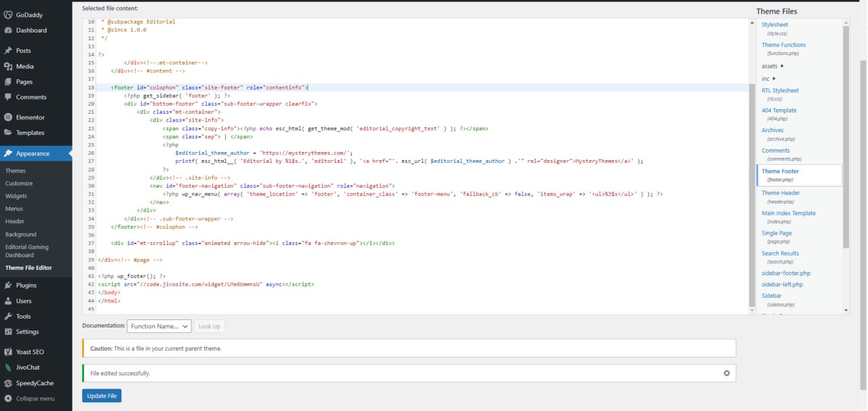Click the Users person icon
Screen dimensions: 868x411
[7, 301]
